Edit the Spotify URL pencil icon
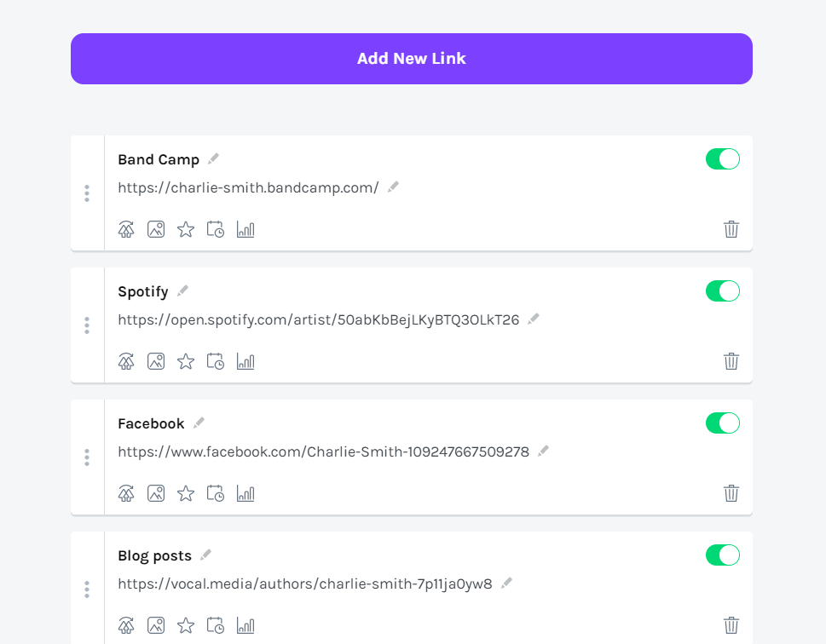Screen dimensions: 826x644 (x=534, y=319)
